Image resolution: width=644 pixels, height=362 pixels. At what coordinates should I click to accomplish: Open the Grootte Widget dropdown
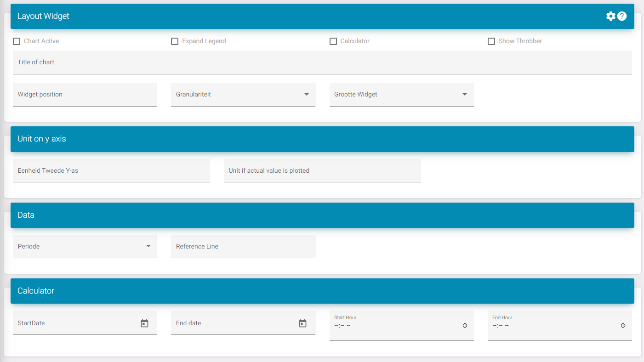(x=401, y=95)
